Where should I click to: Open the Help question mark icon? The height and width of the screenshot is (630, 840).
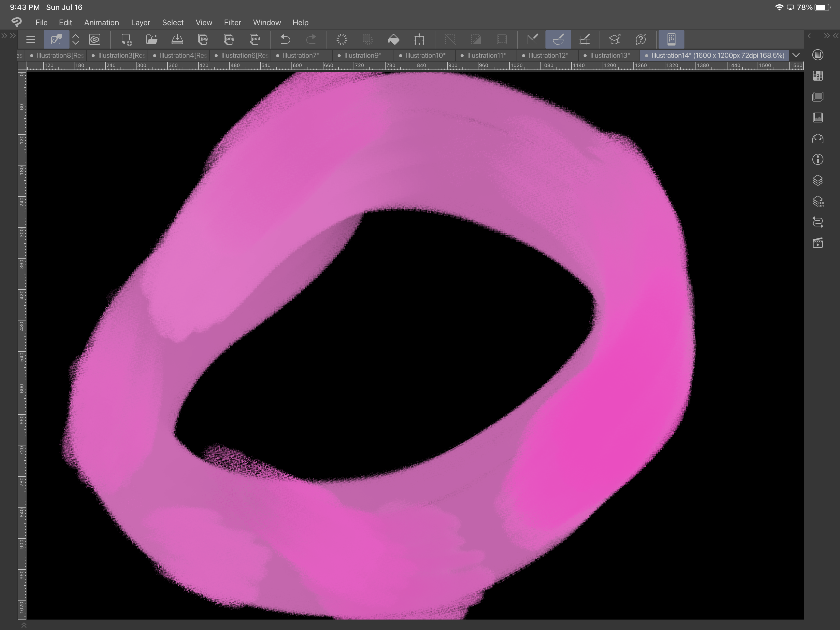(641, 39)
